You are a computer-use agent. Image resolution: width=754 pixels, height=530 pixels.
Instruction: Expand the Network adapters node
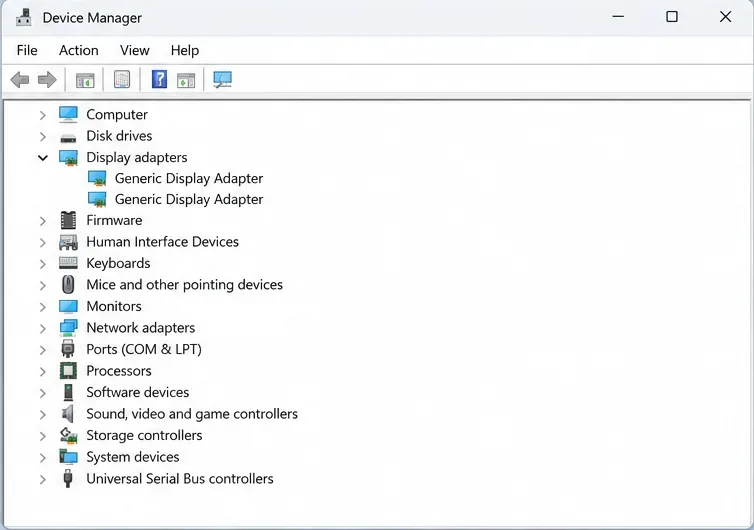pyautogui.click(x=42, y=328)
